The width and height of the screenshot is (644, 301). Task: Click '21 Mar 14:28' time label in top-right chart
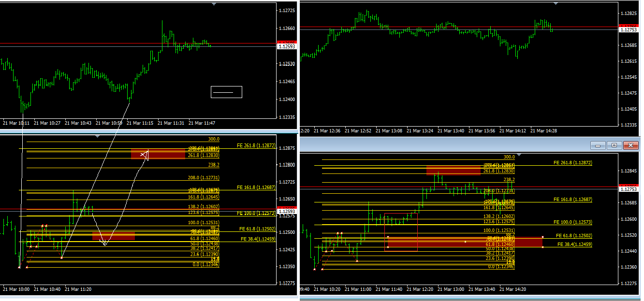click(543, 130)
